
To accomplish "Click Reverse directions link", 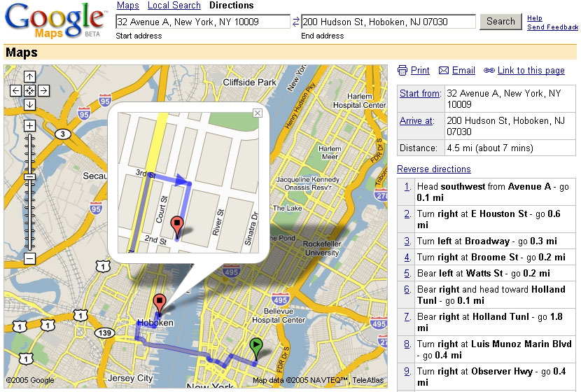I will 434,169.
